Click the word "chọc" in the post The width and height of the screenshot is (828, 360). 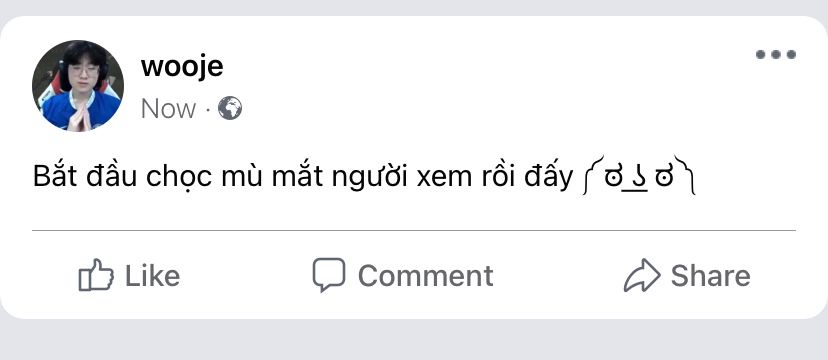pos(179,178)
